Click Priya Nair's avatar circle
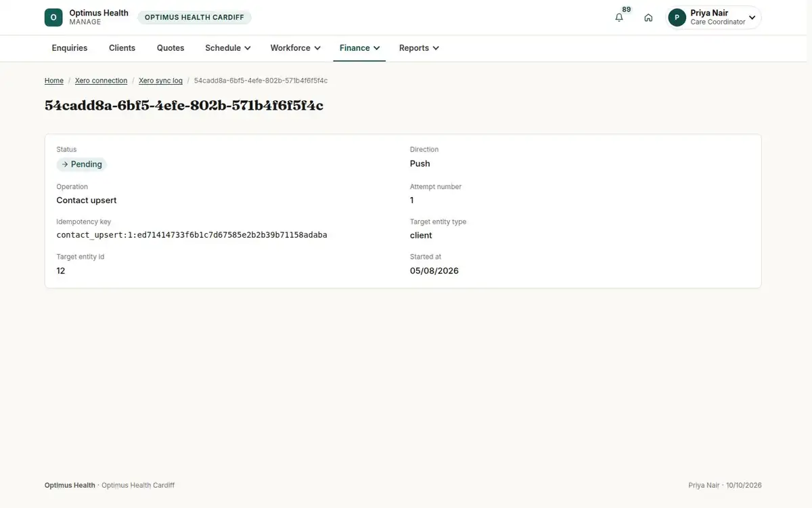 [677, 18]
